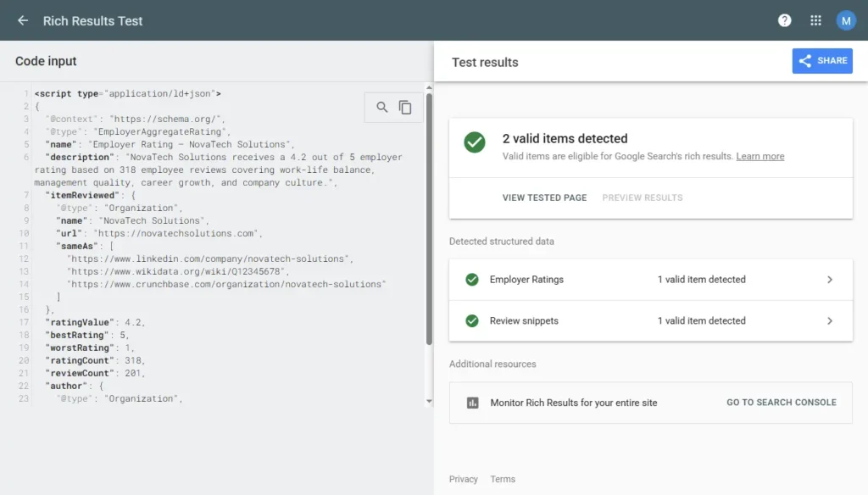Click the author key in code
The width and height of the screenshot is (868, 495).
(x=66, y=386)
